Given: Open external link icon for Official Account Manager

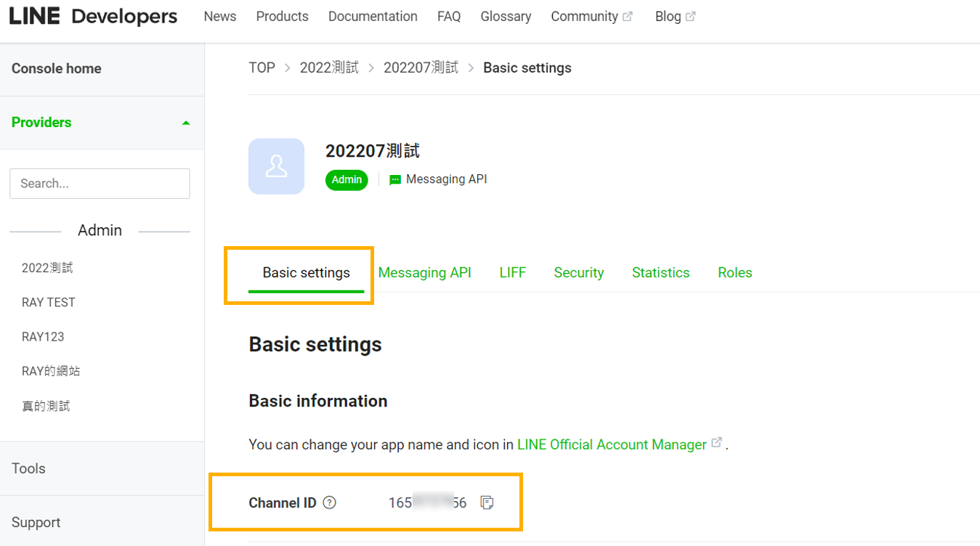Looking at the screenshot, I should tap(716, 443).
